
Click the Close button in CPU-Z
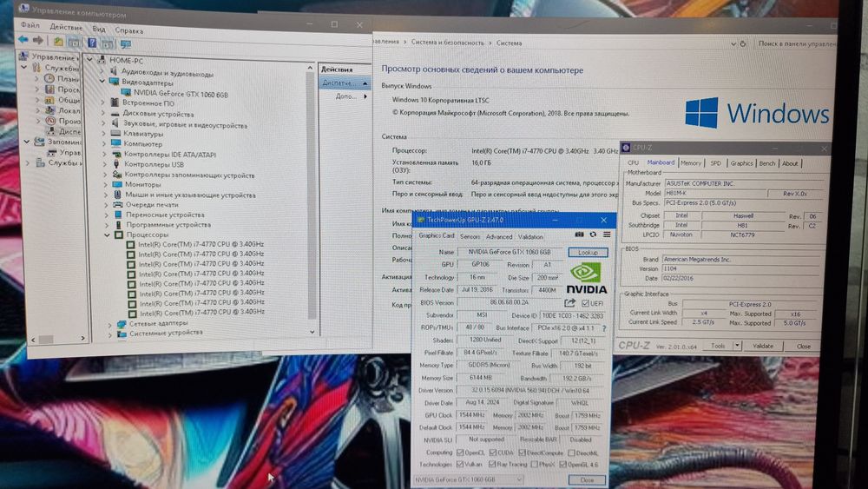coord(803,346)
